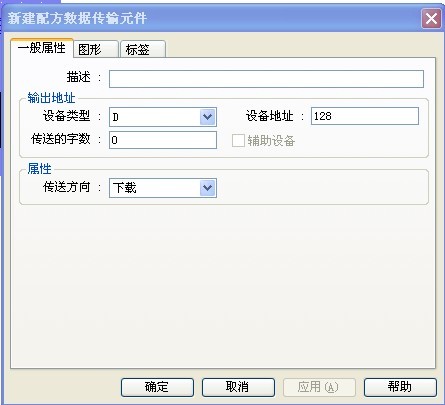Cancel the dialog with 取消
Image resolution: width=445 pixels, height=405 pixels.
[238, 387]
